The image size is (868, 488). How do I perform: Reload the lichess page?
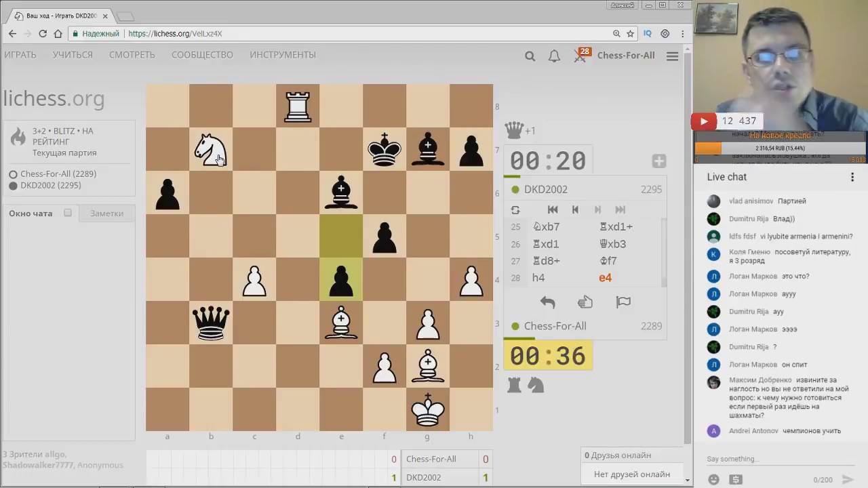43,33
